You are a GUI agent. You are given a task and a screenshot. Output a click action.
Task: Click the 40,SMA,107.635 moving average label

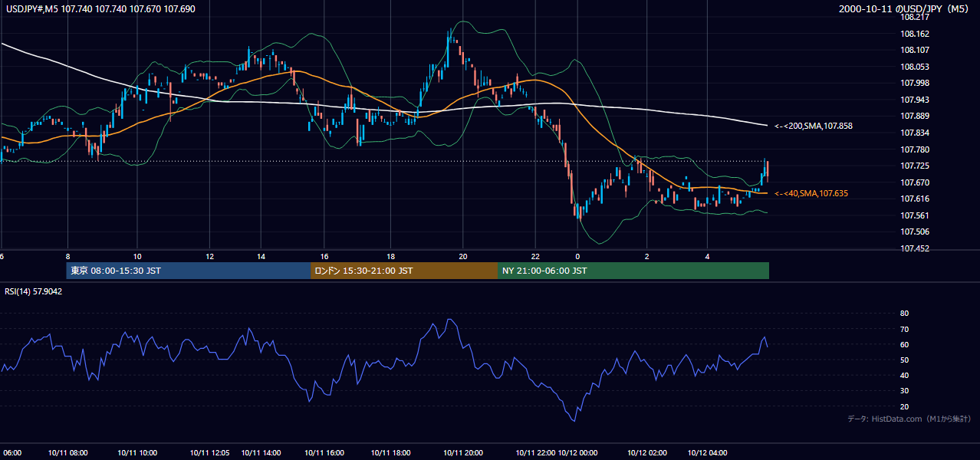point(811,193)
